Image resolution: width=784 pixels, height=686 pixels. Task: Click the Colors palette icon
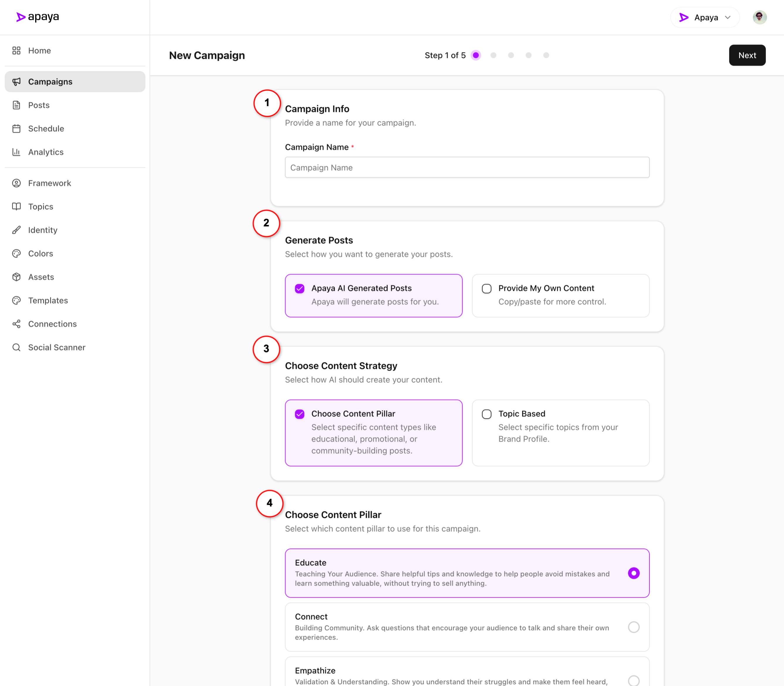point(16,253)
